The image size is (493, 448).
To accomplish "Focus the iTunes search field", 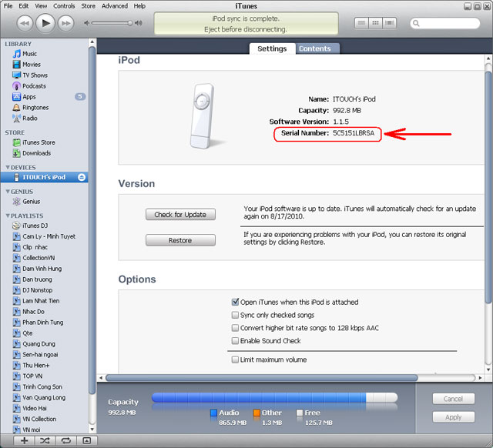I will pyautogui.click(x=445, y=23).
